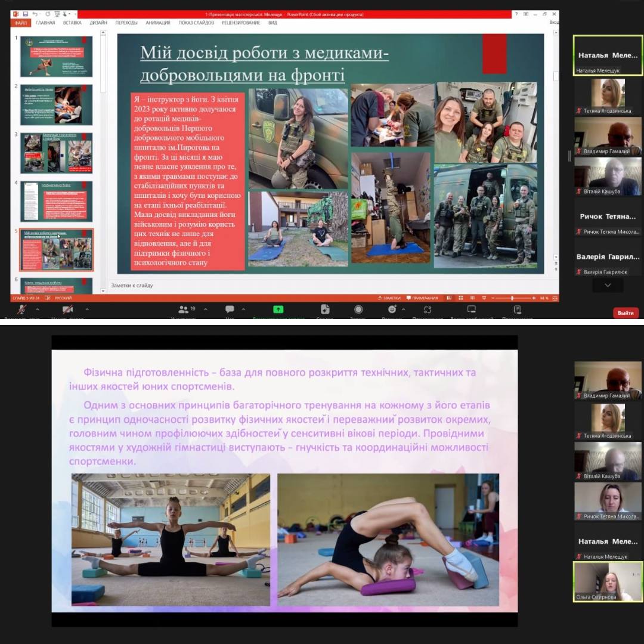
Task: Click the undo arrow in PowerPoint
Action: coord(35,14)
